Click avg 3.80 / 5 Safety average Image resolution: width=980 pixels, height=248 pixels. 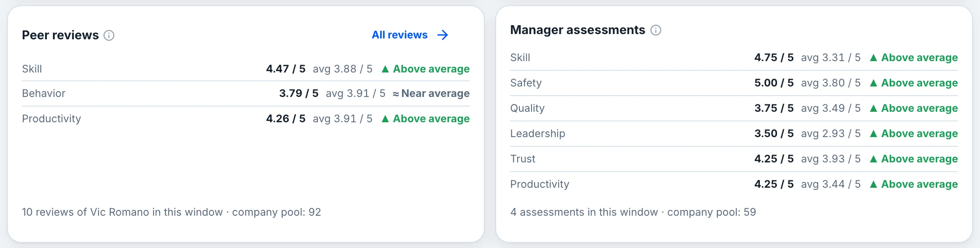point(831,83)
